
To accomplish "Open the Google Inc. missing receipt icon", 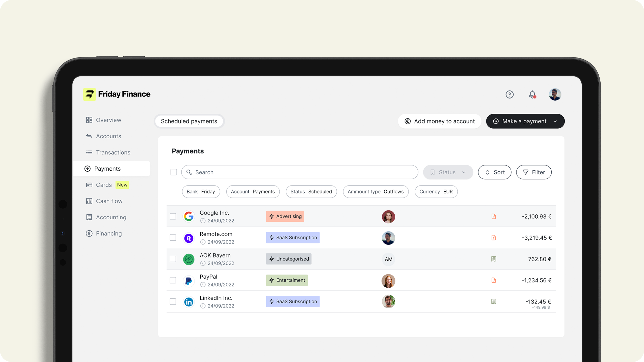I will click(494, 216).
